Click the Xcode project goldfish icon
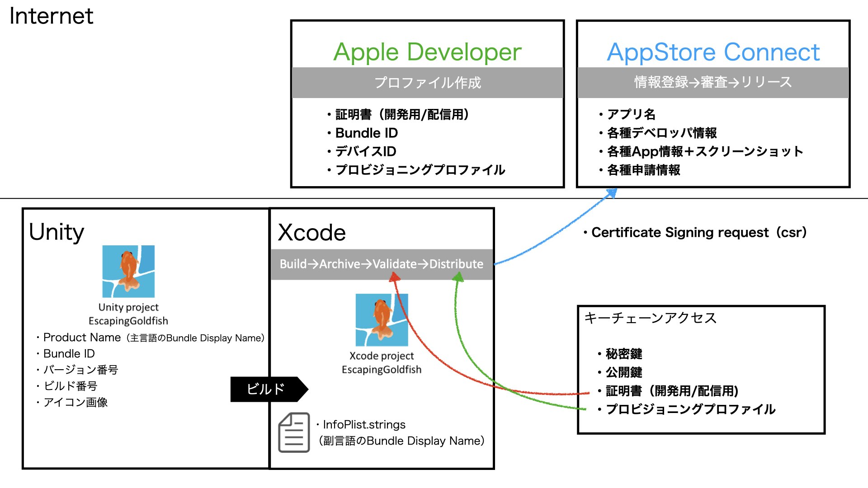868x488 pixels. [382, 320]
